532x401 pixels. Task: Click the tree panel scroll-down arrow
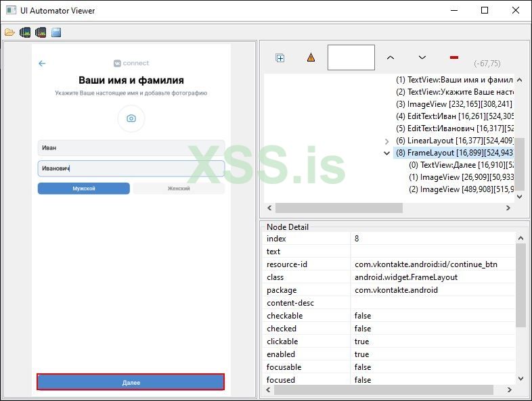[x=519, y=197]
